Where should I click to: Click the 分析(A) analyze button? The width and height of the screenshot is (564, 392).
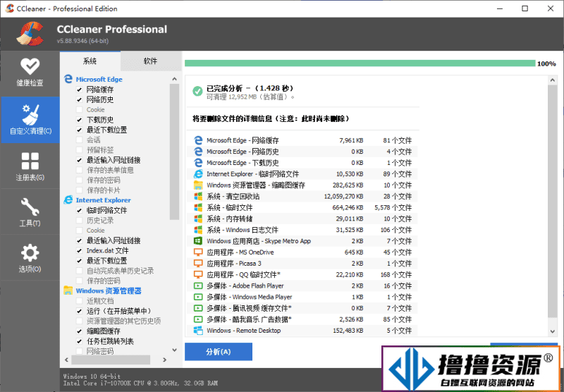[219, 351]
